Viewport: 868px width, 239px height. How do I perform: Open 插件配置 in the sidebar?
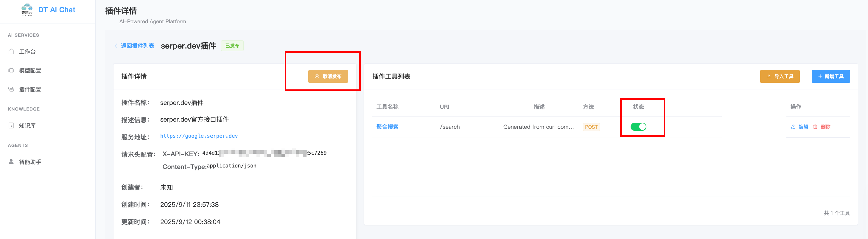click(30, 89)
